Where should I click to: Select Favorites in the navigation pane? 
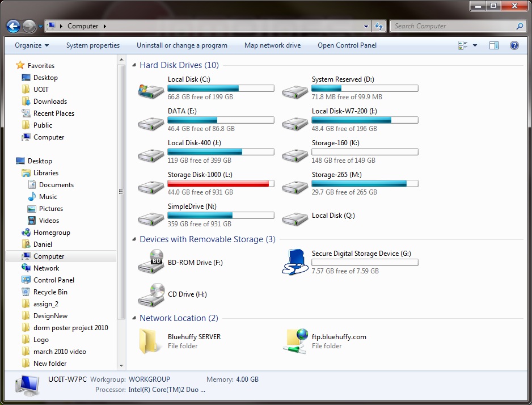[x=41, y=66]
